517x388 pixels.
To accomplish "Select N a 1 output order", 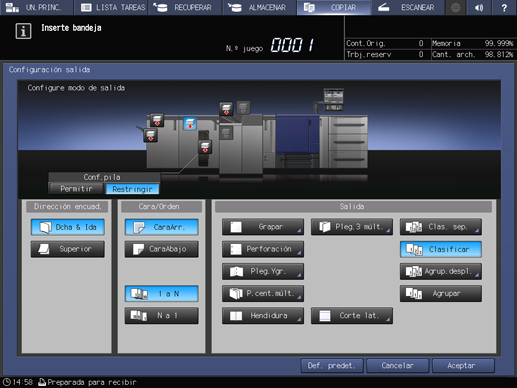I will pos(162,315).
